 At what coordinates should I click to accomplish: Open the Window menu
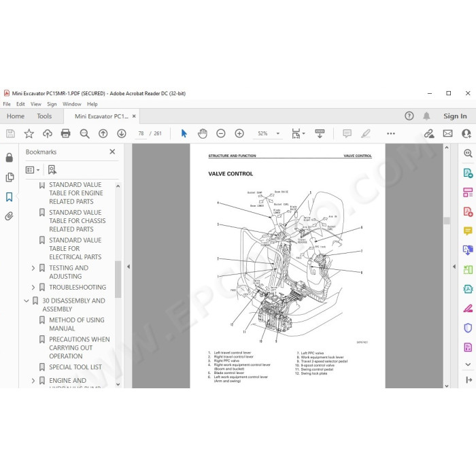coord(72,104)
